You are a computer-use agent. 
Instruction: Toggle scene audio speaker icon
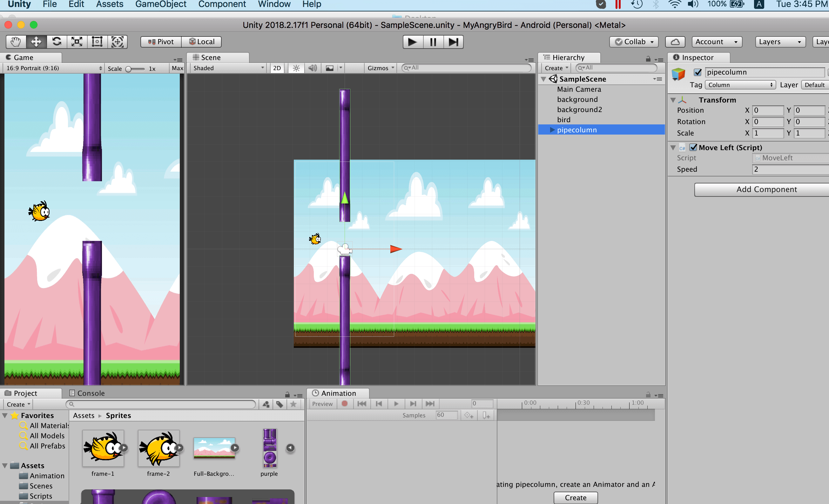click(x=313, y=68)
